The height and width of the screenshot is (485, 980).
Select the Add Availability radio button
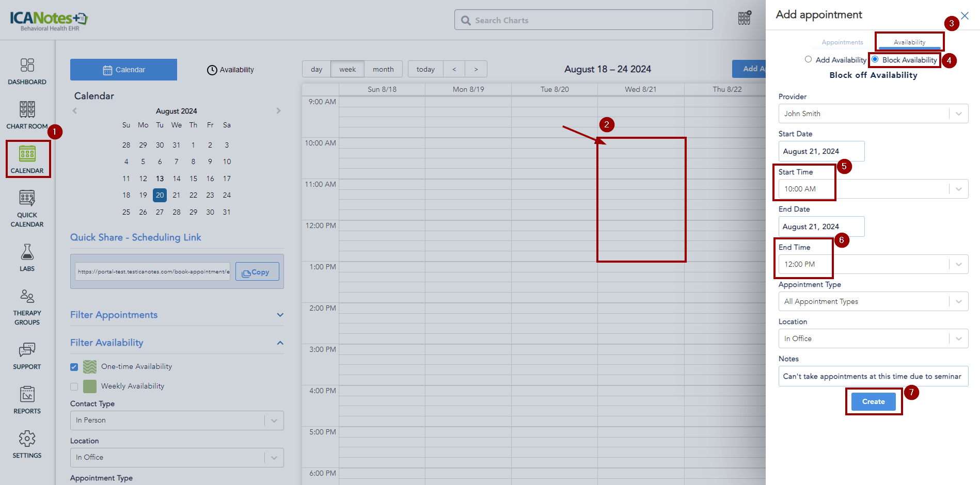tap(808, 59)
